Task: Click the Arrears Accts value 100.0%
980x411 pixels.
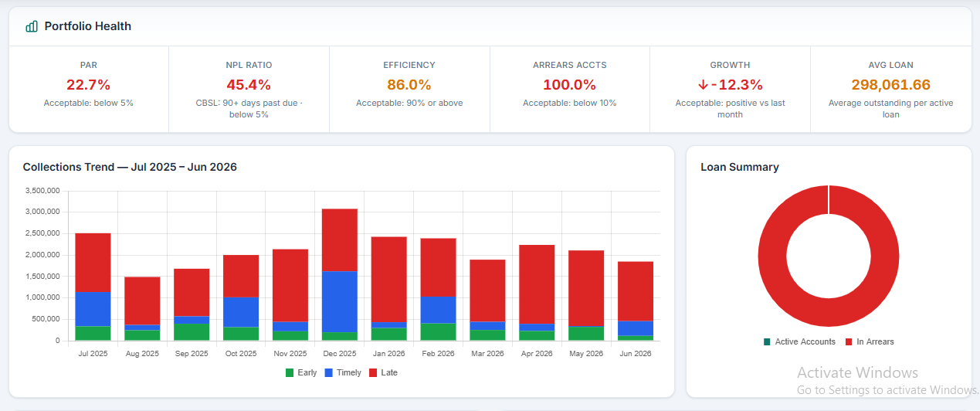Action: (x=569, y=85)
